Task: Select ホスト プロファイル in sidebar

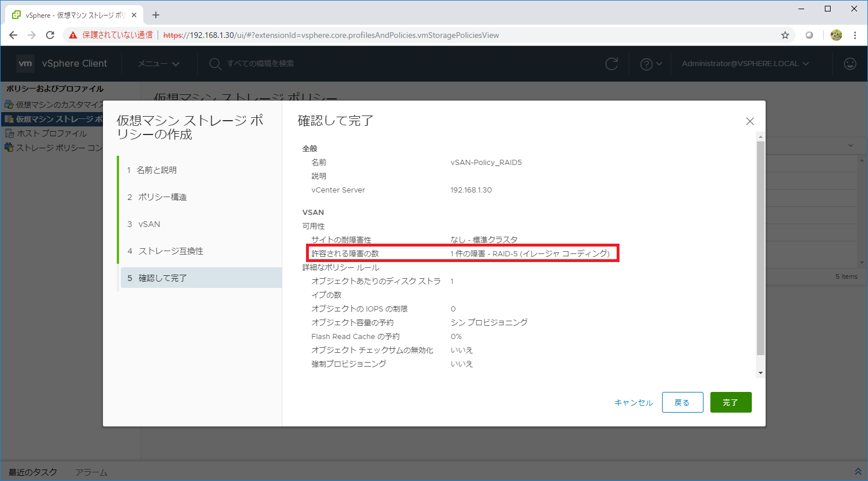Action: pyautogui.click(x=52, y=133)
